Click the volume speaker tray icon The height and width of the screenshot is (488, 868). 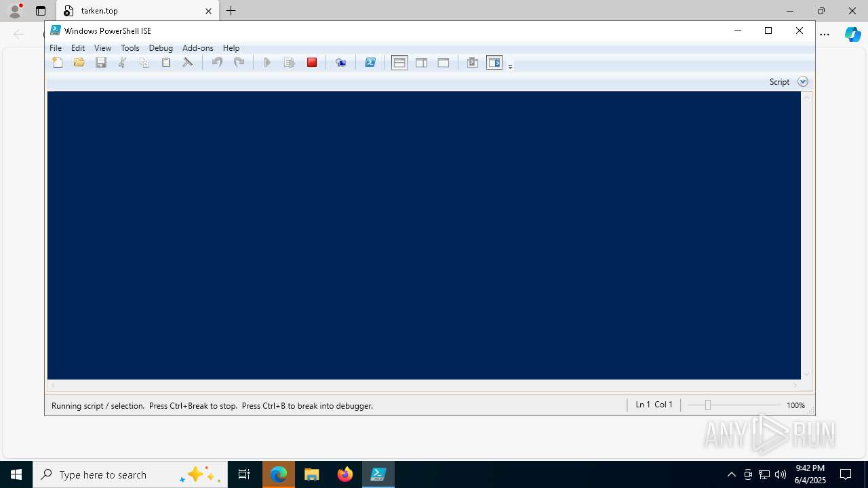(x=781, y=474)
